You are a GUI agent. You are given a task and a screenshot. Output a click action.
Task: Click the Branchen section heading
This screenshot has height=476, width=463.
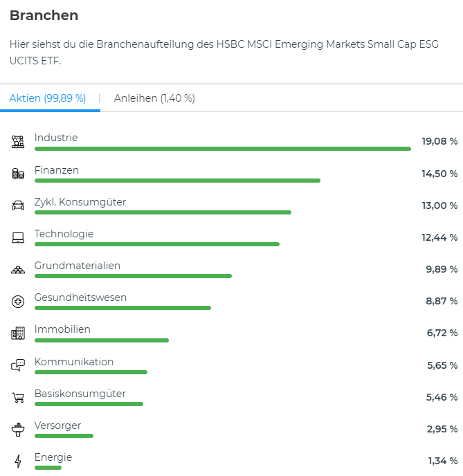pyautogui.click(x=44, y=15)
